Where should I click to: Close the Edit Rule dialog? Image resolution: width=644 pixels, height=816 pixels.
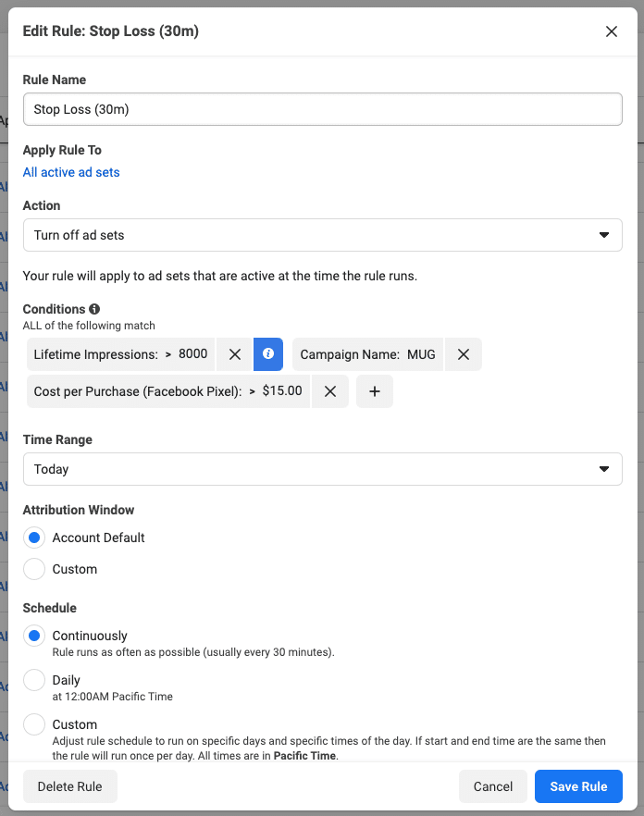pos(611,31)
